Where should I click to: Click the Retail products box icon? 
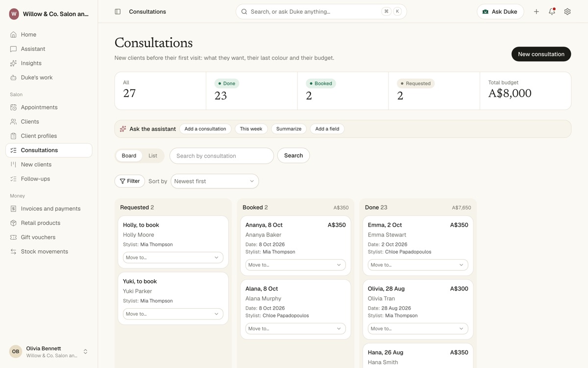click(13, 223)
